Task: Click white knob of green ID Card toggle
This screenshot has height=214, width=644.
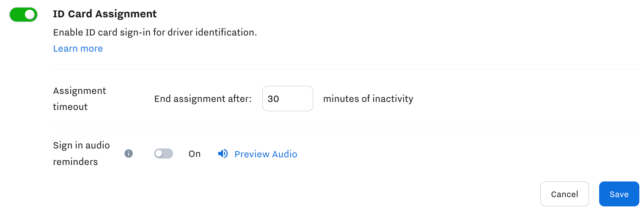Action: point(29,15)
